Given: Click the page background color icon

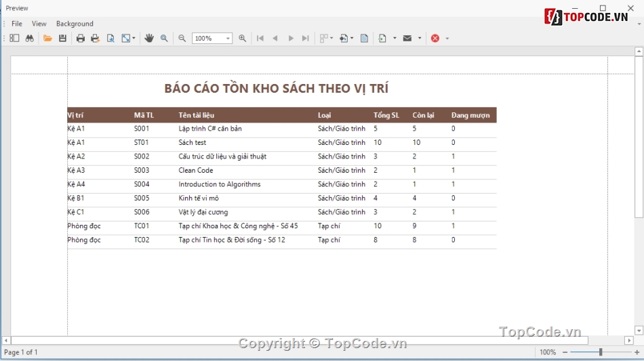Looking at the screenshot, I should [x=344, y=38].
